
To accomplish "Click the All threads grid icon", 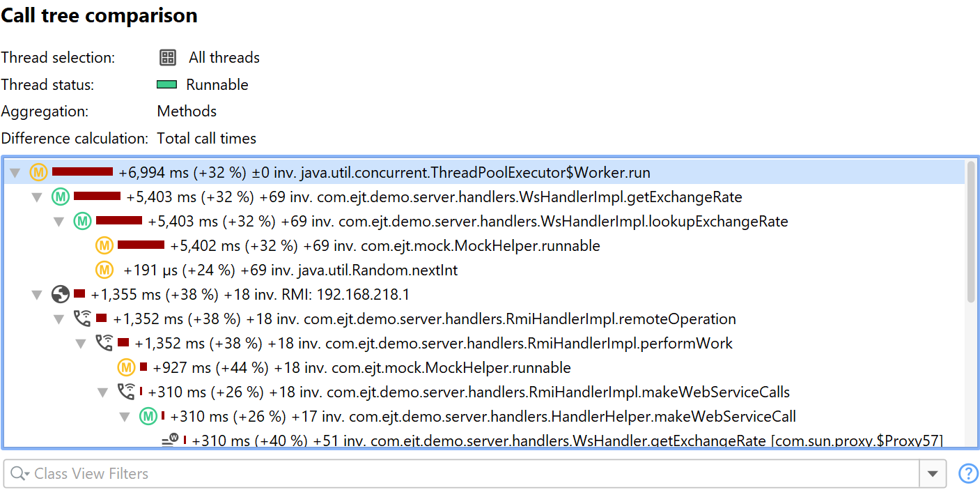I will (167, 58).
